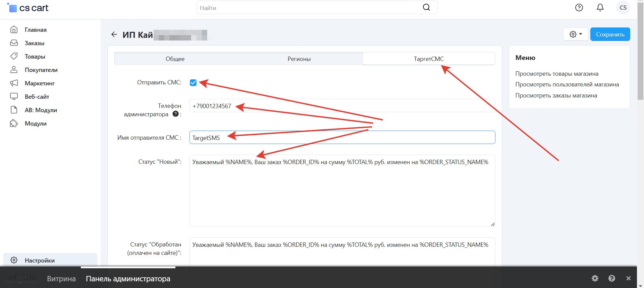This screenshot has height=288, width=644.
Task: Click the Сохранить button
Action: (610, 34)
